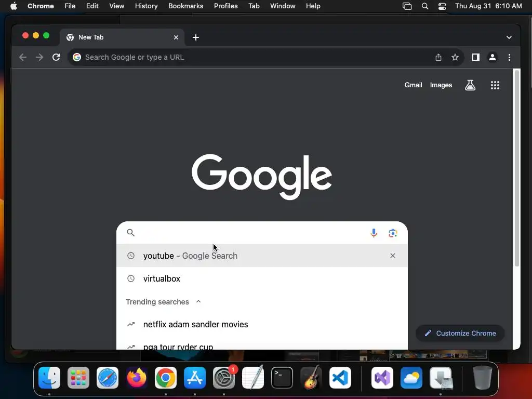Screen dimensions: 532x399
Task: Open the Chrome three-dot menu
Action: (x=509, y=57)
